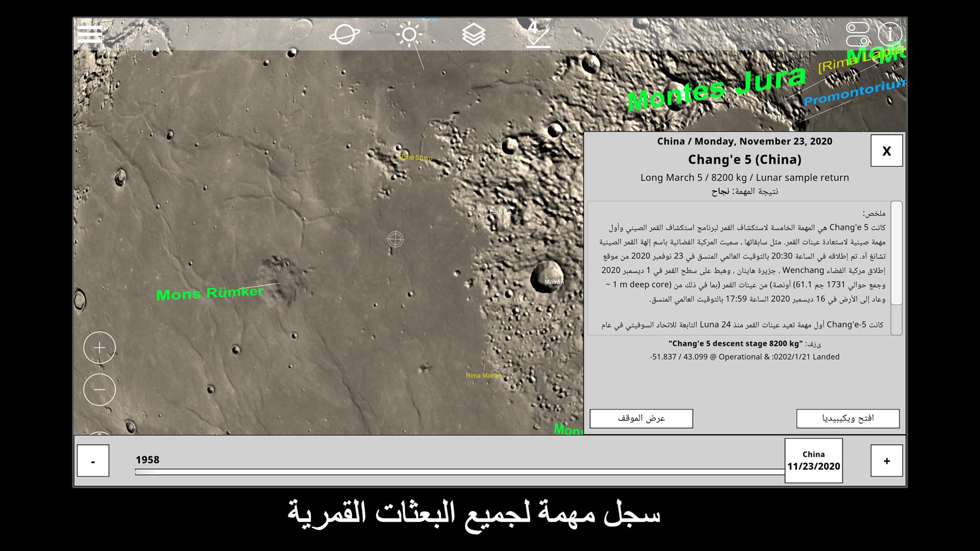Screen dimensions: 980x551
Task: Open the missions checklist icon
Action: click(x=538, y=34)
